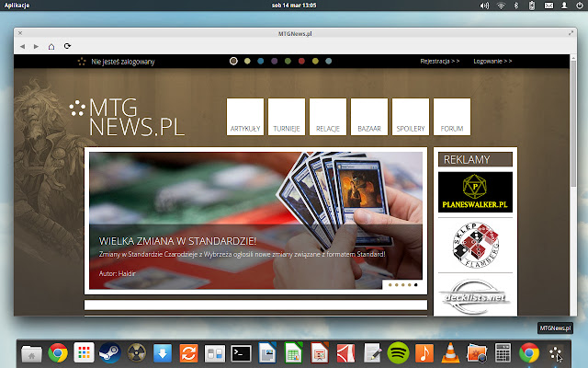Image resolution: width=588 pixels, height=368 pixels.
Task: Launch the Chrome icon next to the Calculator
Action: pyautogui.click(x=529, y=353)
